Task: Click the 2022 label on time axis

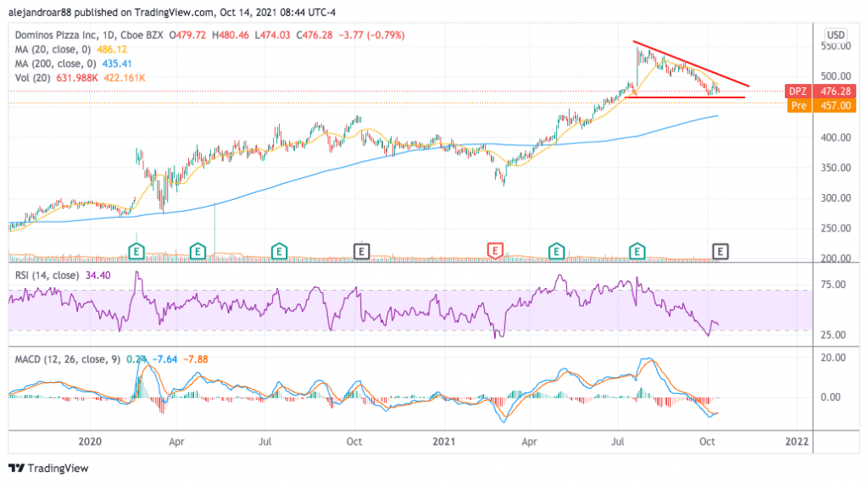Action: point(797,441)
